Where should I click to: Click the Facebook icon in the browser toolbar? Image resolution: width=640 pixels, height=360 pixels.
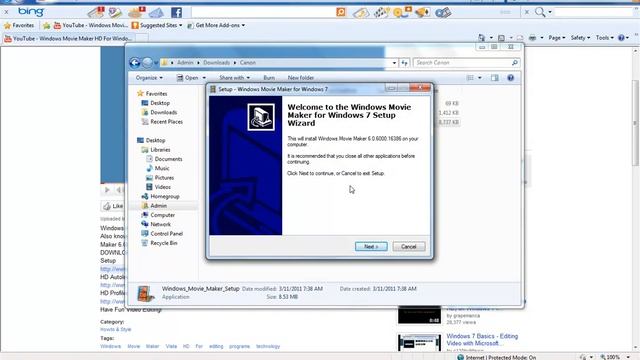coord(176,13)
